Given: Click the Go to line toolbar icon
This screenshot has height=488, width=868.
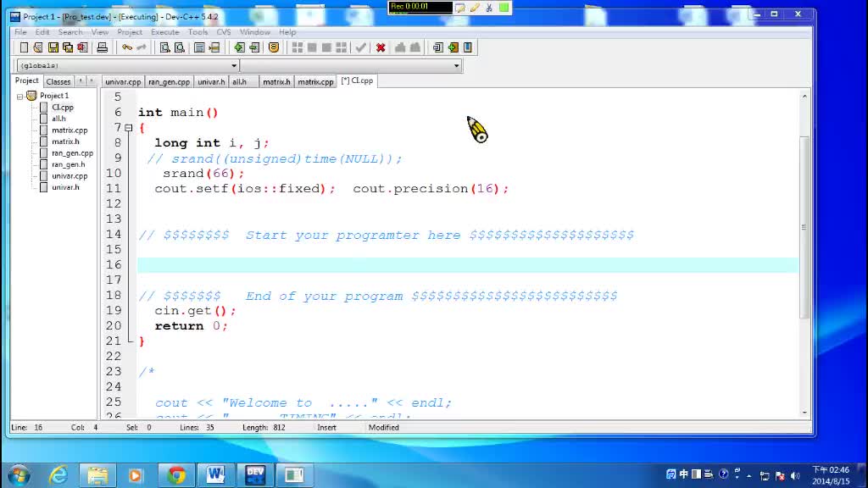Looking at the screenshot, I should [x=214, y=47].
